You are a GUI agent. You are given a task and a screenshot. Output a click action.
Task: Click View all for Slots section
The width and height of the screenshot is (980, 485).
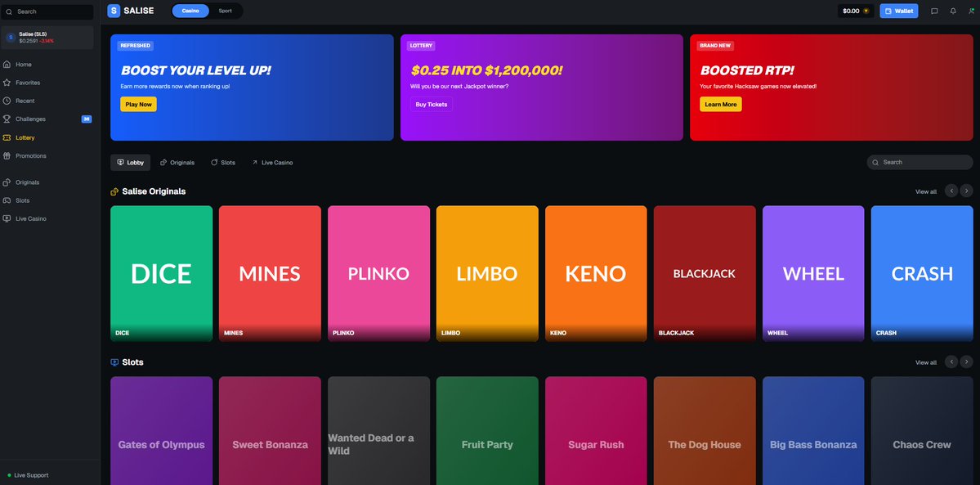pos(925,362)
